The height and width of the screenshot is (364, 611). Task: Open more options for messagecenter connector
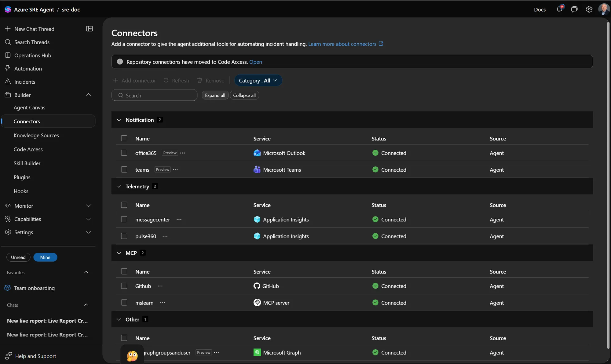[179, 220]
